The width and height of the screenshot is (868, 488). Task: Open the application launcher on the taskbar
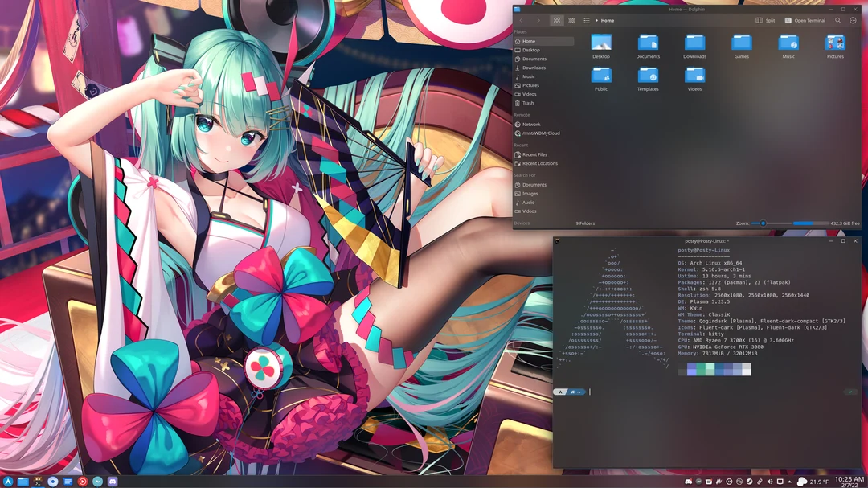coord(9,480)
